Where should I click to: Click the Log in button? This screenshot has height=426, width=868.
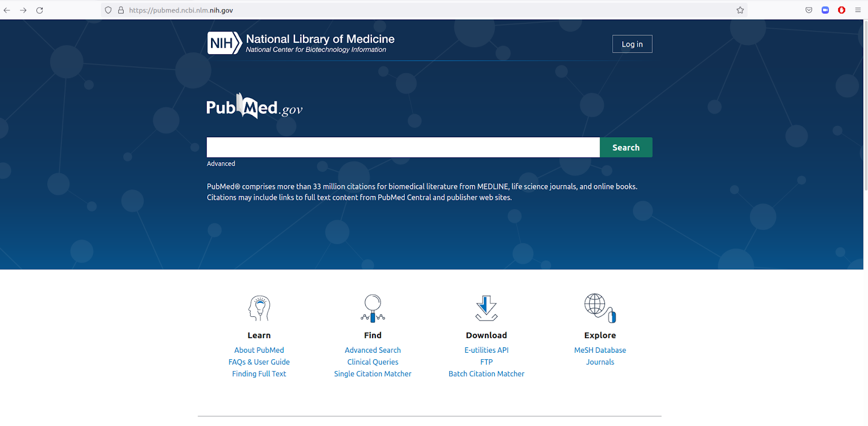(633, 44)
